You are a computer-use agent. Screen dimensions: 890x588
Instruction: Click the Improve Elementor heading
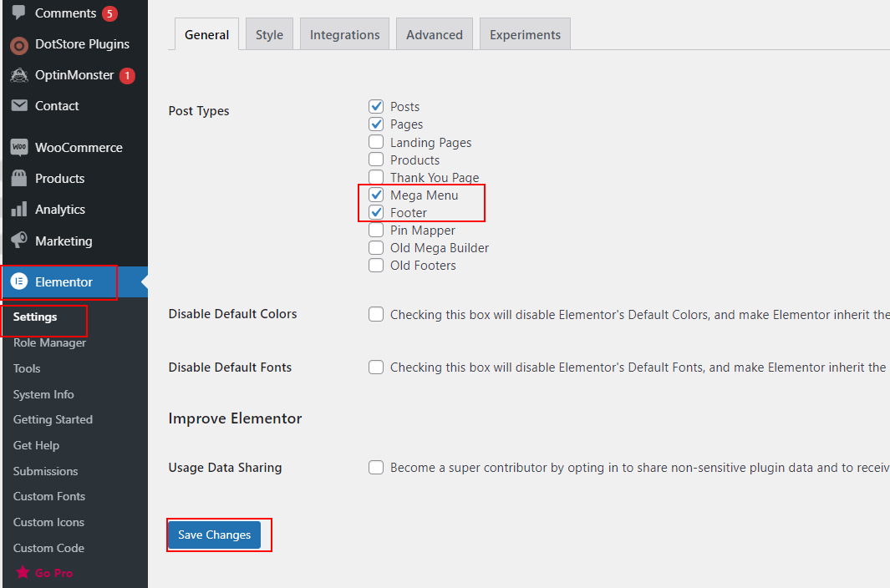[235, 418]
